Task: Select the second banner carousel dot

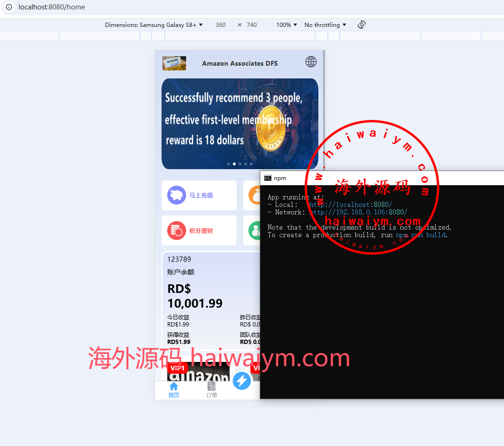Action: pos(234,164)
